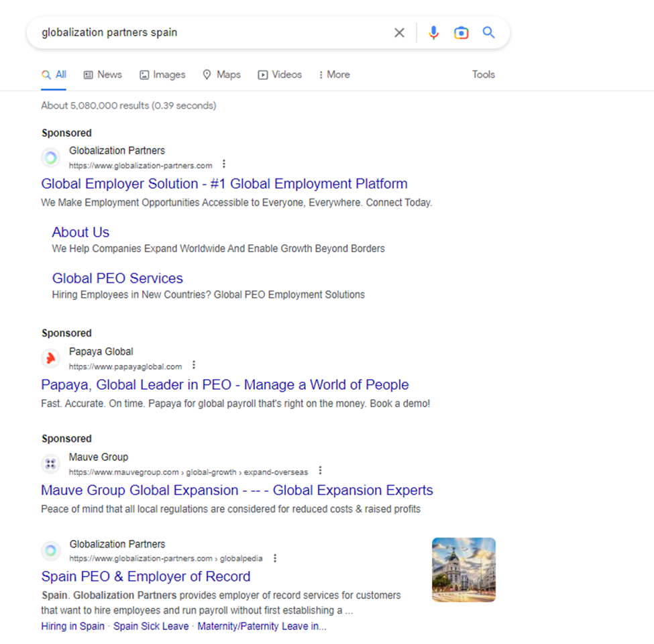Click the About 5,080,000 results text
Screen dimensions: 654x644
coord(129,105)
